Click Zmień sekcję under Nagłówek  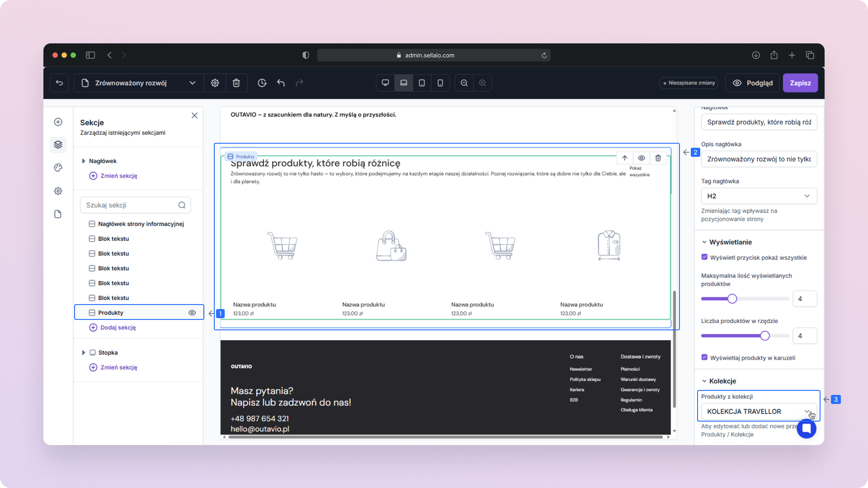coord(113,176)
